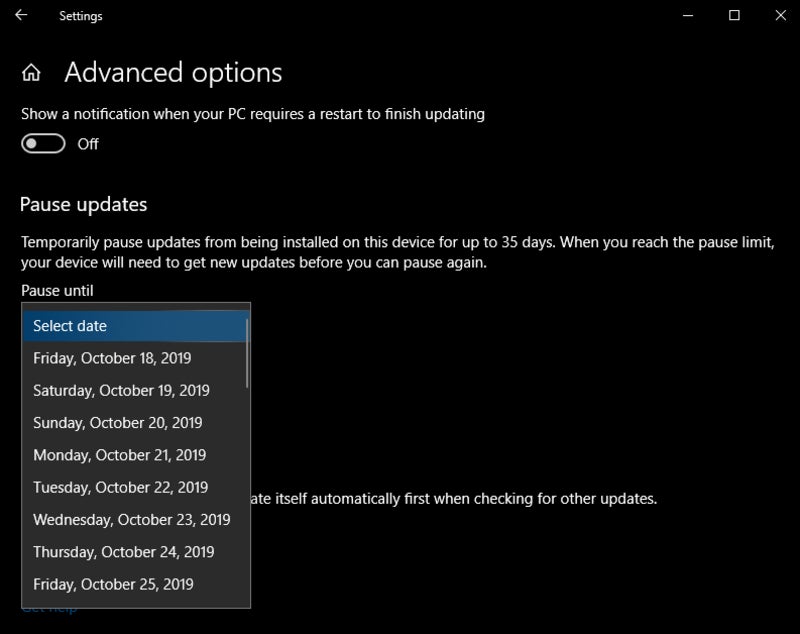The width and height of the screenshot is (800, 634).
Task: Minimize the Settings window
Action: (x=688, y=15)
